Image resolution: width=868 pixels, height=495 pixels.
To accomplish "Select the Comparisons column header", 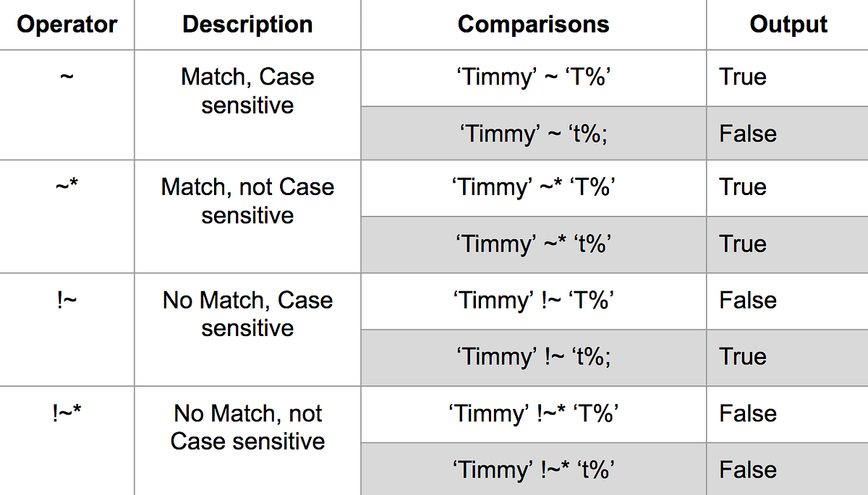I will coord(533,25).
